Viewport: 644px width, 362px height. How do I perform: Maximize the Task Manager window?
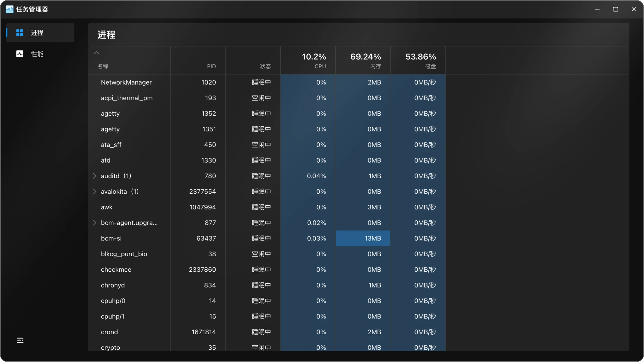coord(615,9)
